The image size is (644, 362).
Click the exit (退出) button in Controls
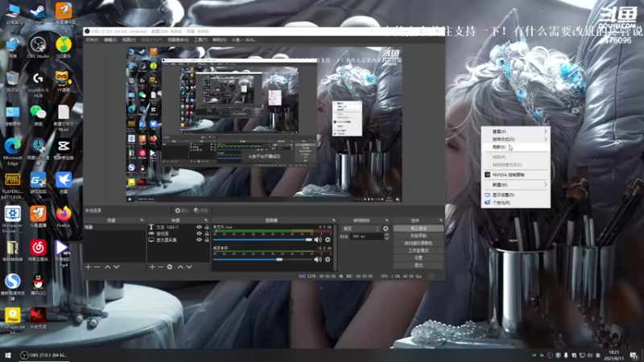(x=418, y=265)
